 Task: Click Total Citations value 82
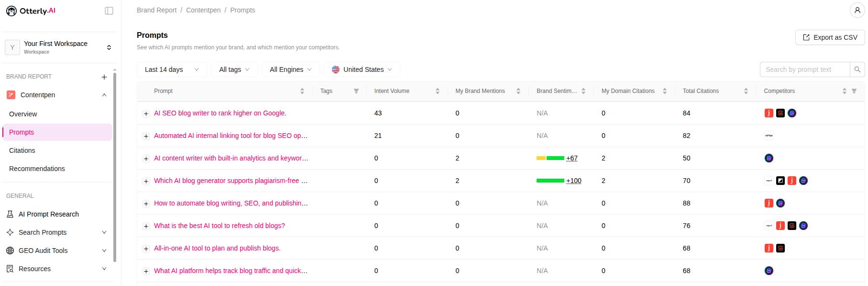coord(686,136)
